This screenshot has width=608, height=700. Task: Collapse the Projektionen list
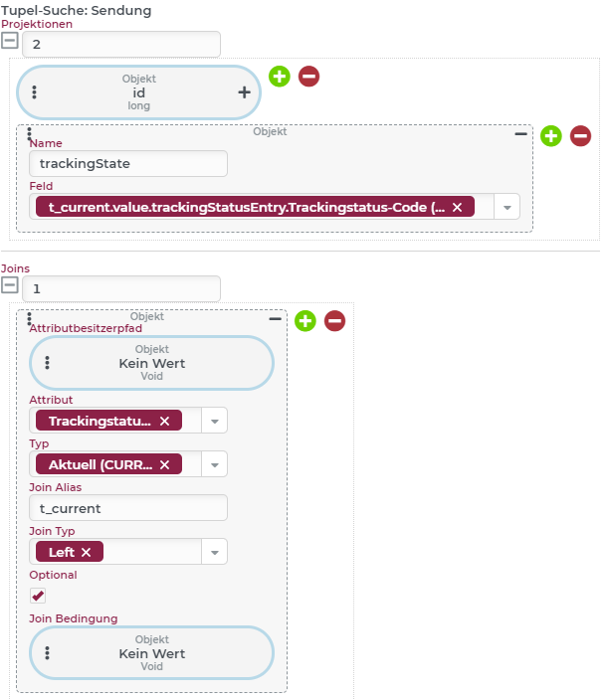(10, 43)
